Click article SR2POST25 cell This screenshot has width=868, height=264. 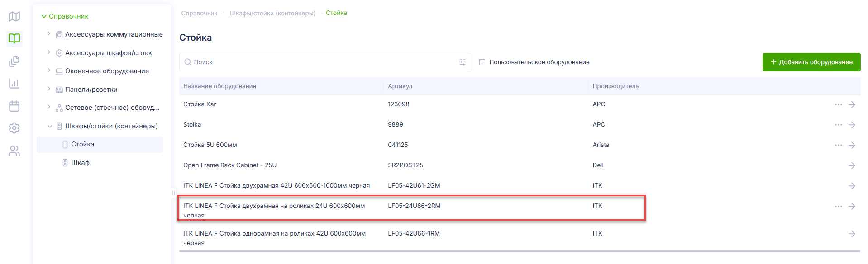point(405,165)
